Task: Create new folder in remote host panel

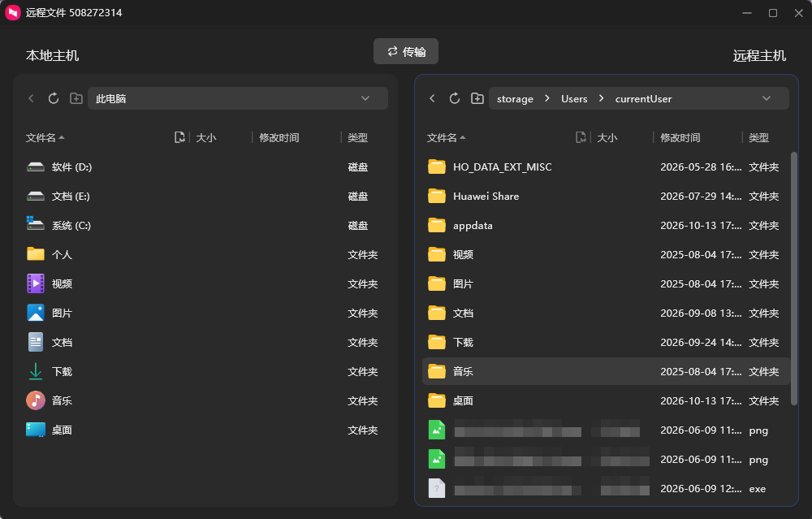Action: click(x=477, y=98)
